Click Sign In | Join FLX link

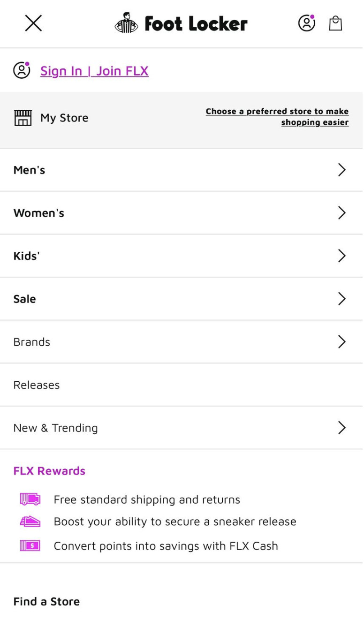click(x=94, y=71)
